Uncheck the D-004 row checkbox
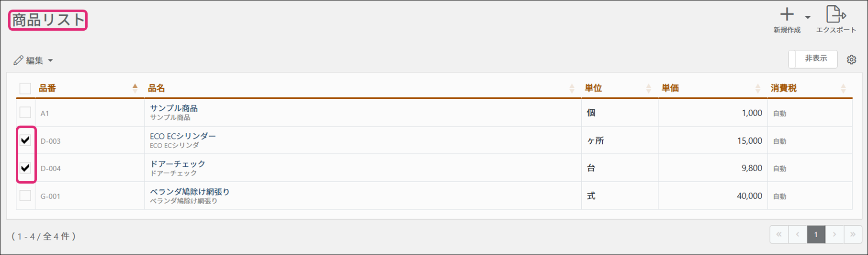Screen dimensions: 868x255 click(x=25, y=168)
